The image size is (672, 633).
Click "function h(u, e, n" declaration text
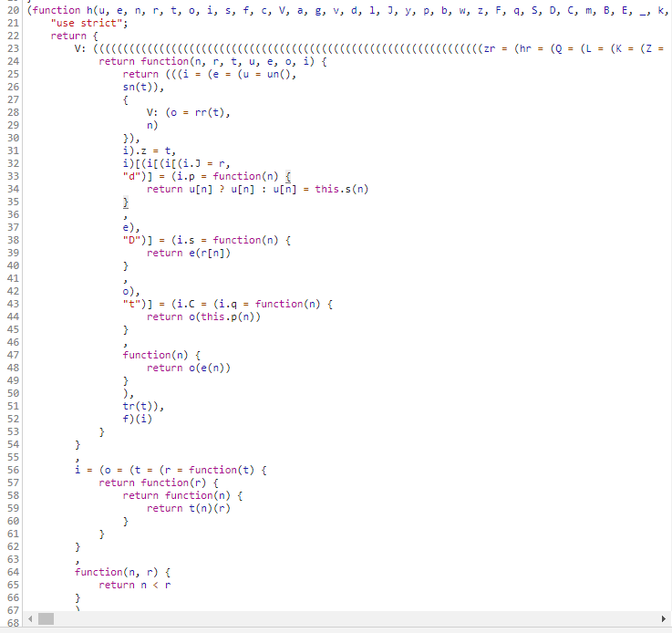coord(84,10)
